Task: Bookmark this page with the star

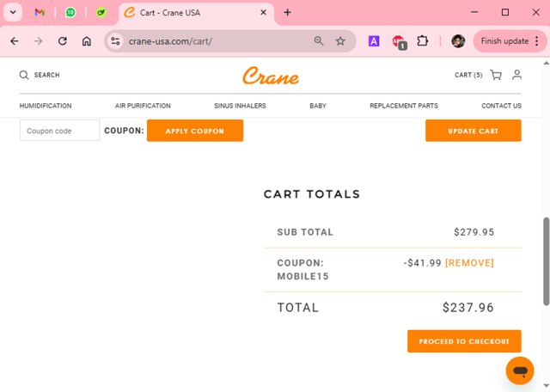Action: pos(340,41)
